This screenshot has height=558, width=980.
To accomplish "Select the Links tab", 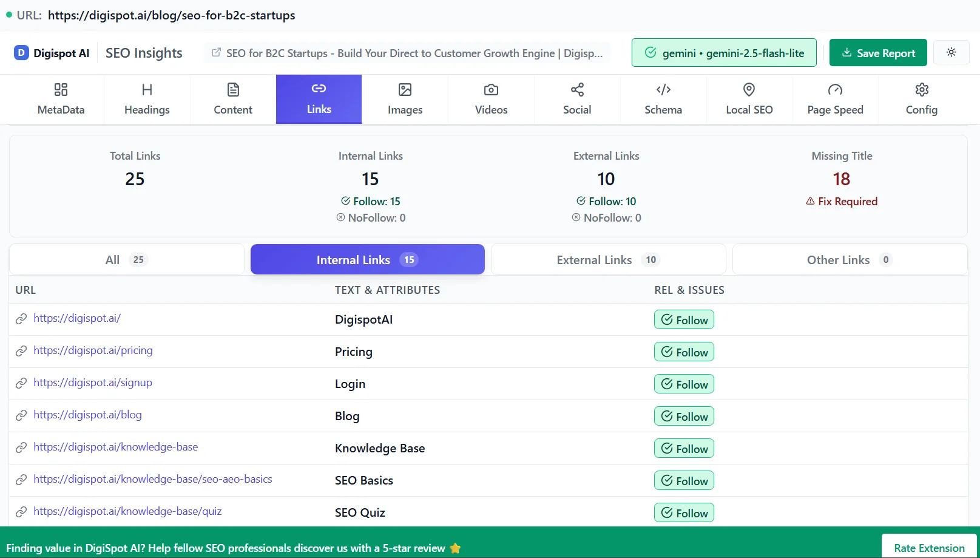I will point(319,100).
